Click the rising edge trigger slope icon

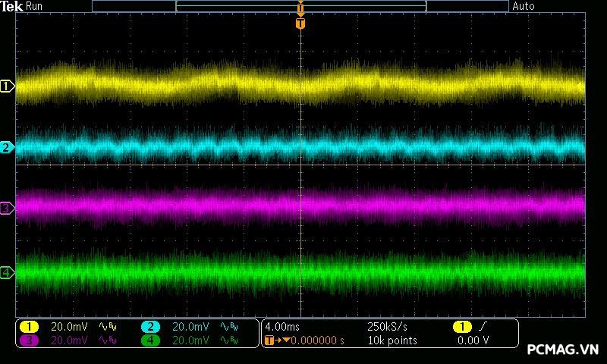pyautogui.click(x=483, y=327)
